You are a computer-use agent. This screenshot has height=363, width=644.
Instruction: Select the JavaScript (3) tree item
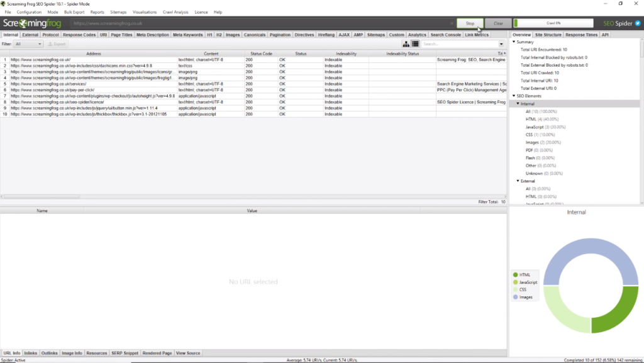545,127
